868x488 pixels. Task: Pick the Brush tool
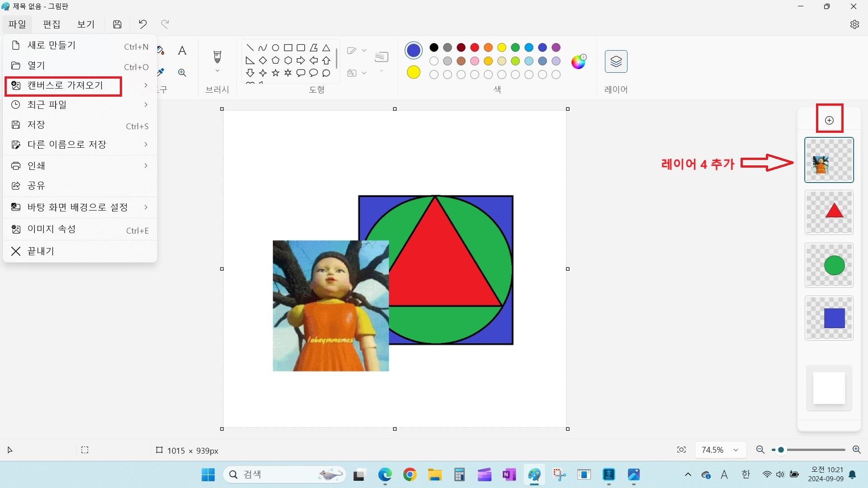point(217,57)
